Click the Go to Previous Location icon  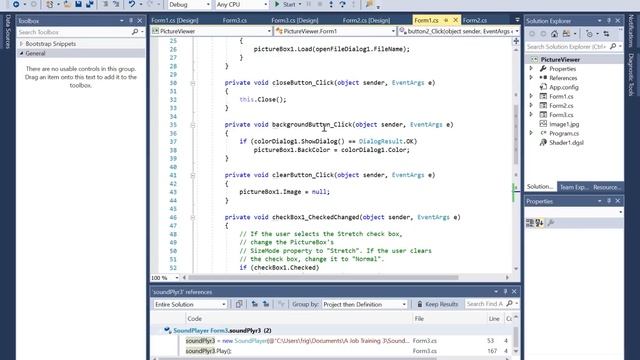pyautogui.click(x=254, y=304)
